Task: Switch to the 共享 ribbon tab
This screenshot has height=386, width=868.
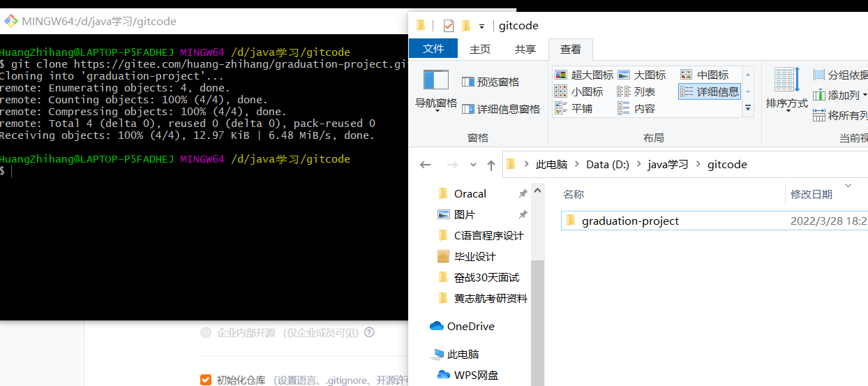Action: coord(525,49)
